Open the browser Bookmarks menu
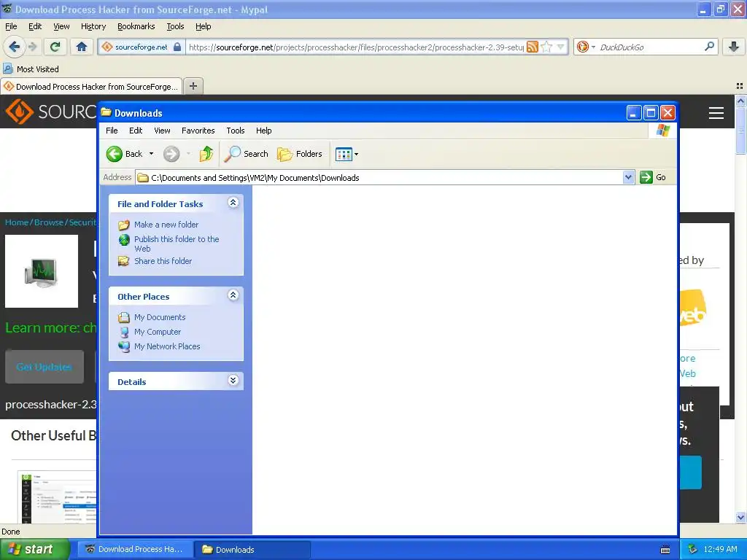747x560 pixels. [136, 27]
